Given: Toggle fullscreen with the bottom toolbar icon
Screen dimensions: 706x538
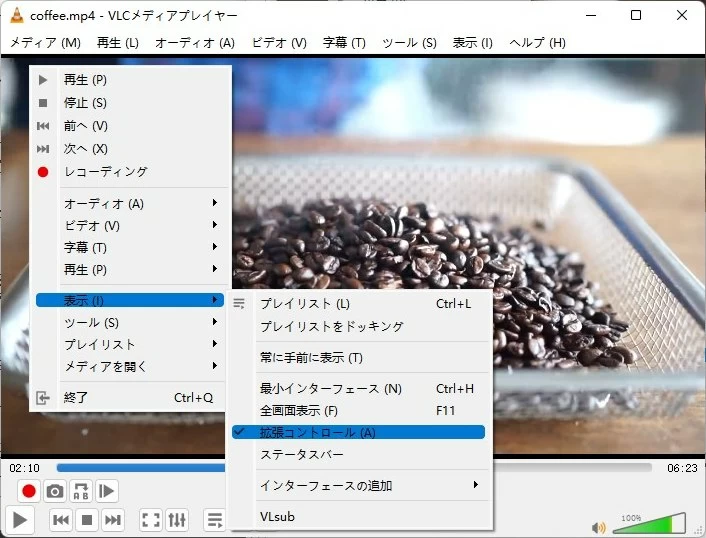Looking at the screenshot, I should (x=151, y=520).
